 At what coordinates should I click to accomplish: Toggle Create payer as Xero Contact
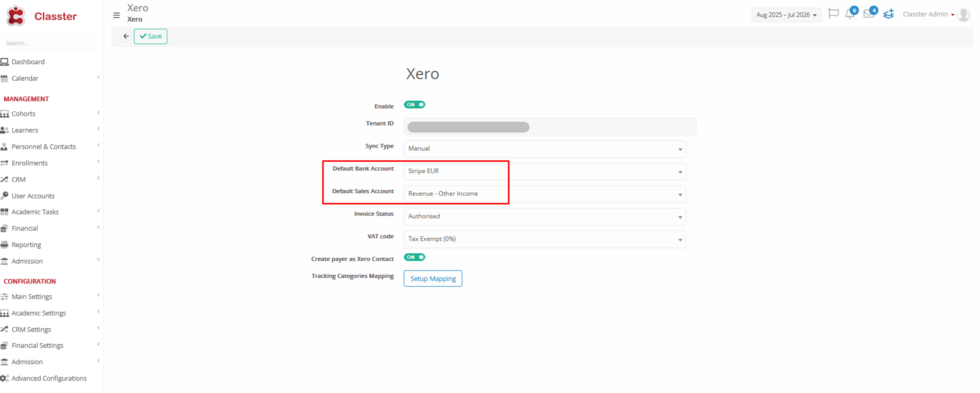[x=414, y=258]
